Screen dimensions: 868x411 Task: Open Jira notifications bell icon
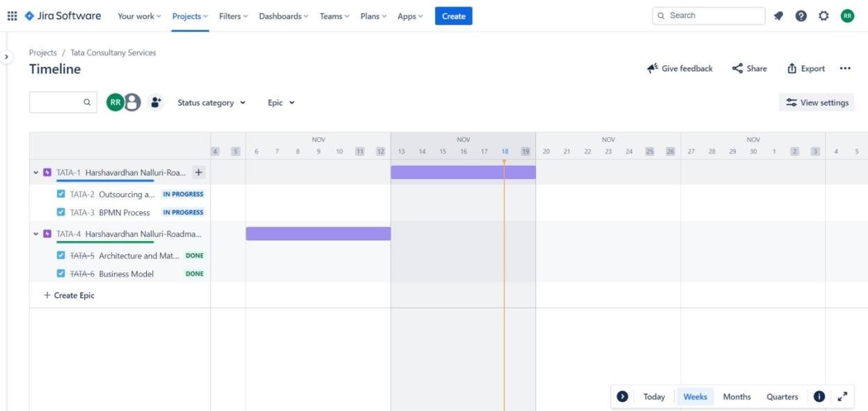(779, 15)
